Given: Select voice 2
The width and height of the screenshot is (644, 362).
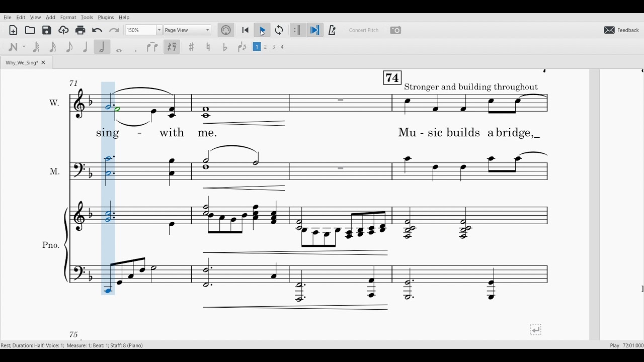Looking at the screenshot, I should [x=266, y=47].
